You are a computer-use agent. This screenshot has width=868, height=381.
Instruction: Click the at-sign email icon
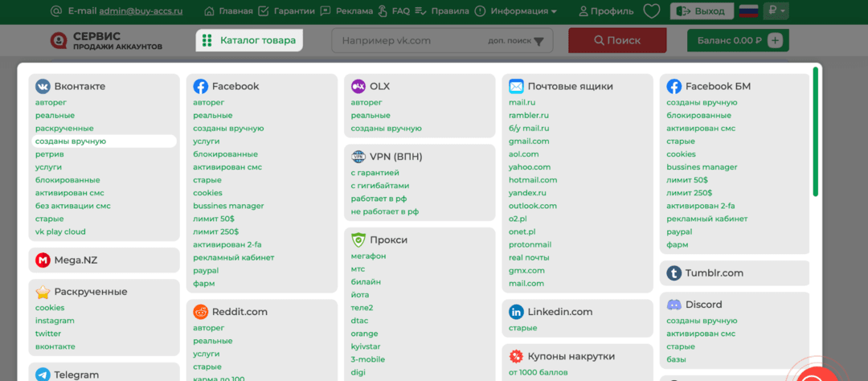(x=56, y=11)
